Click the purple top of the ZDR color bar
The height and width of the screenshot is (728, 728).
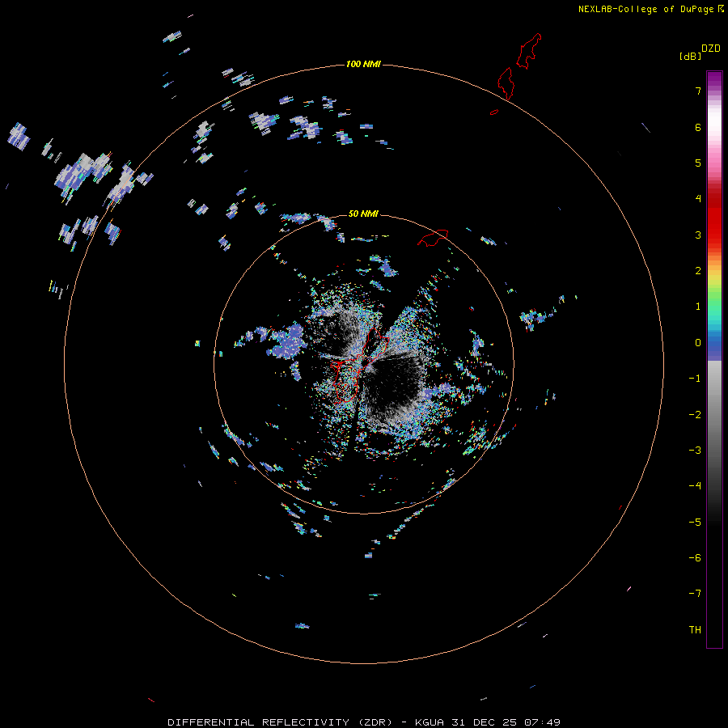(x=714, y=79)
